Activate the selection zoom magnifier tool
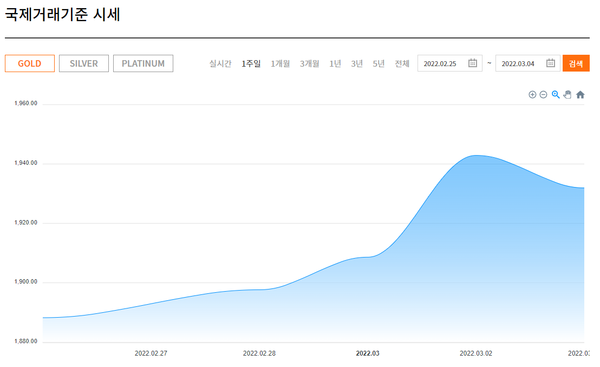Image resolution: width=600 pixels, height=367 pixels. [556, 95]
